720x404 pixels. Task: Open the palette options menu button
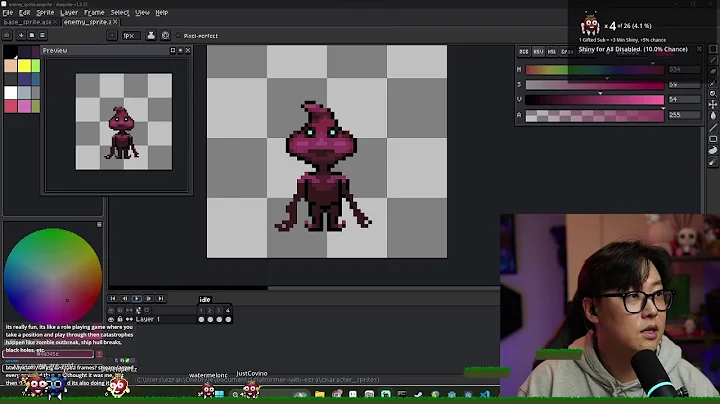42,35
